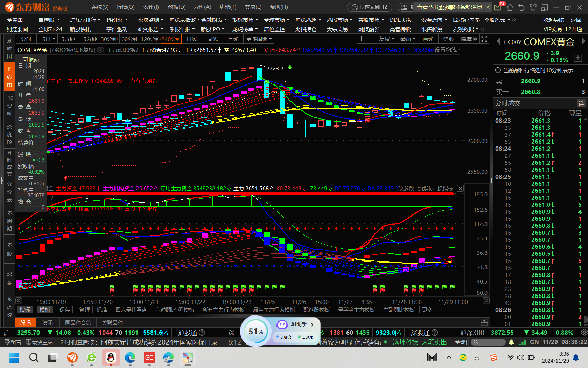The image size is (588, 368).
Task: Open Windows Start menu
Action: pos(14,358)
